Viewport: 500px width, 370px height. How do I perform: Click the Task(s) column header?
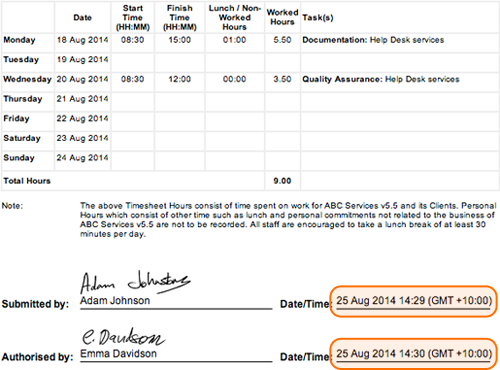click(x=318, y=18)
